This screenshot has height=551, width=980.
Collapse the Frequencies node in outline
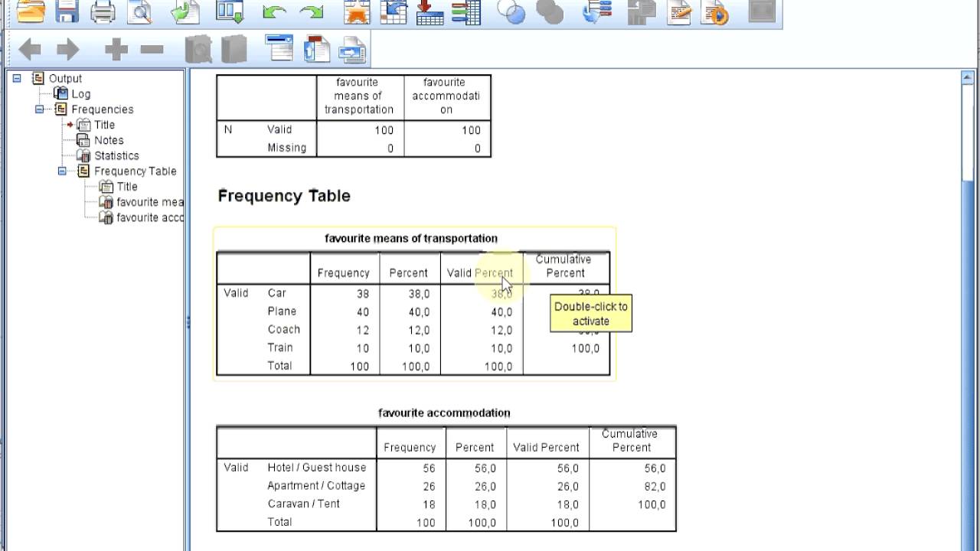39,109
